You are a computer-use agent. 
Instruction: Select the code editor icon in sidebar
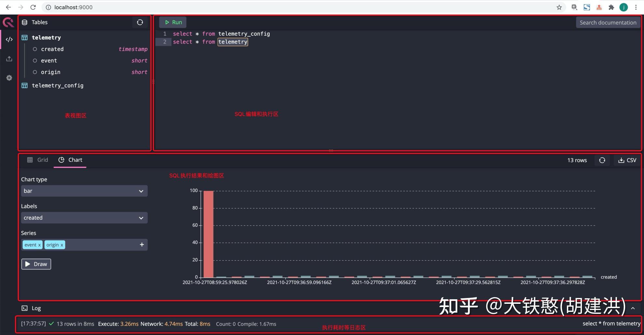click(x=9, y=39)
